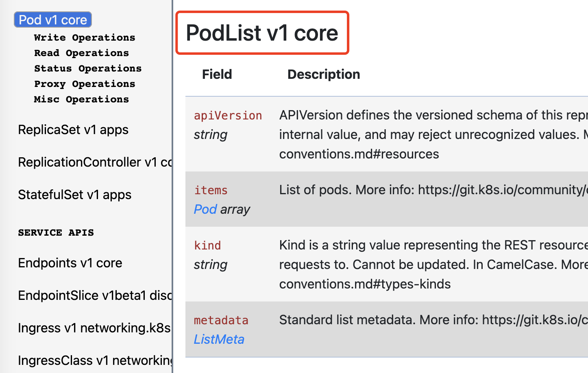The image size is (588, 373).
Task: Click the metadata field name
Action: (221, 320)
